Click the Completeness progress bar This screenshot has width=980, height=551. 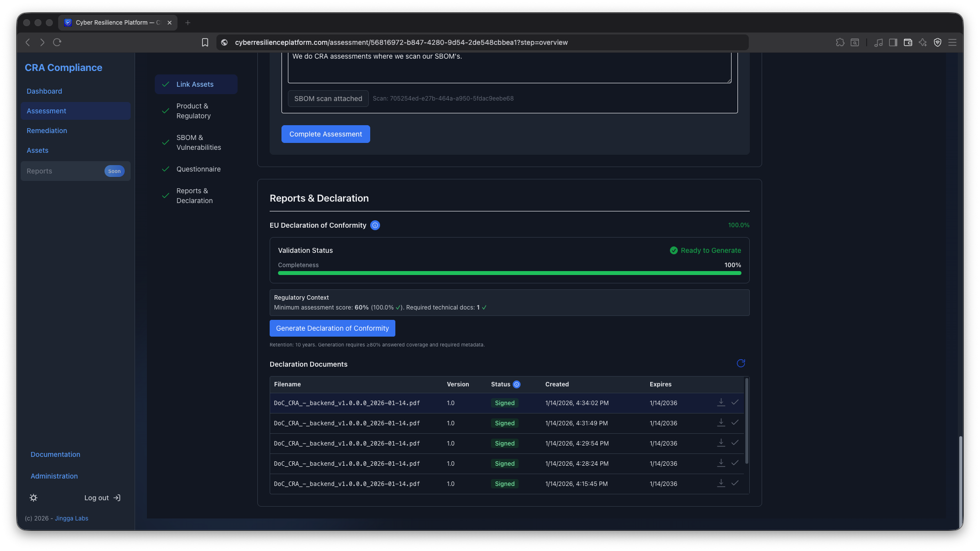[509, 273]
